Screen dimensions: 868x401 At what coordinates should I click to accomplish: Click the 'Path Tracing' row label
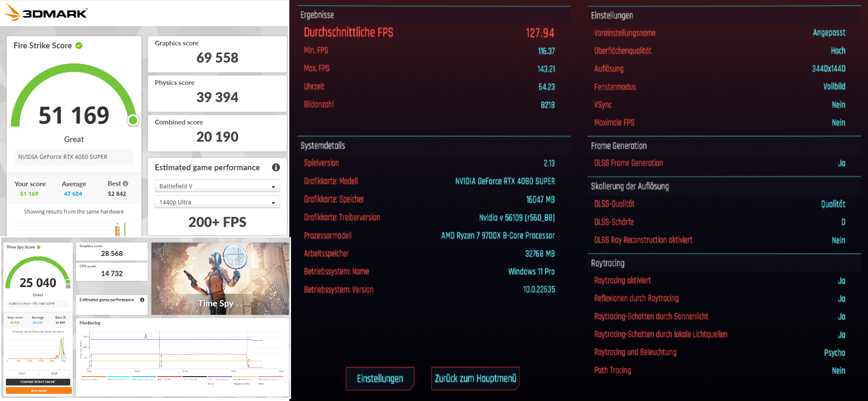click(x=612, y=370)
